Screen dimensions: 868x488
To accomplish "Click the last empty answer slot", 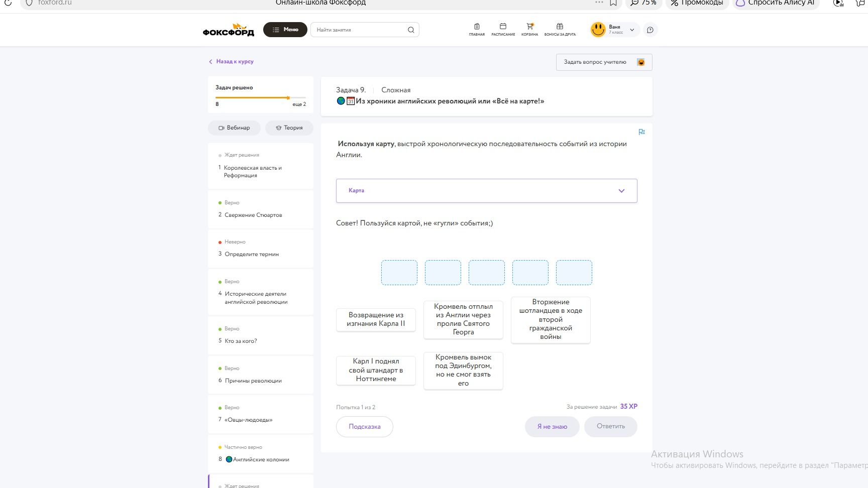I will pos(574,273).
